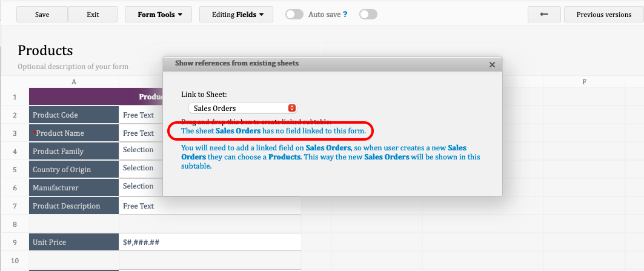Edit the optional form description text
This screenshot has width=644, height=271.
[x=73, y=67]
